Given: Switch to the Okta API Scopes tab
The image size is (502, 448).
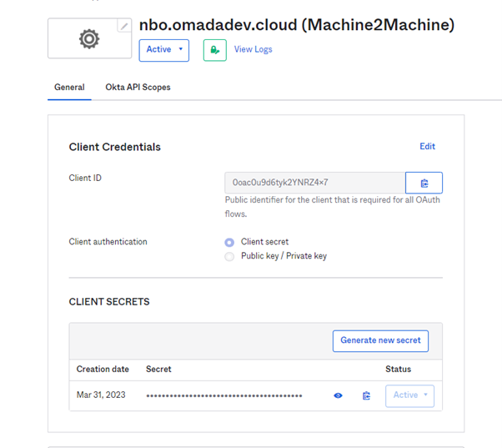Looking at the screenshot, I should point(138,87).
